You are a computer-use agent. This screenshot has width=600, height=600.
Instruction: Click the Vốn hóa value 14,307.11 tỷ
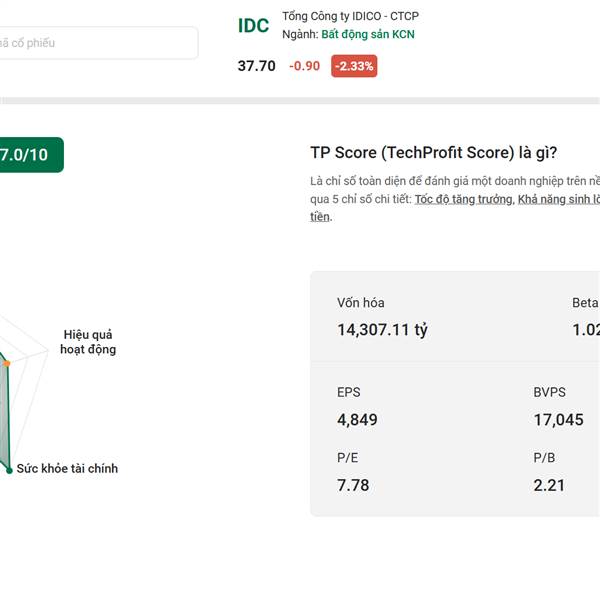point(382,330)
